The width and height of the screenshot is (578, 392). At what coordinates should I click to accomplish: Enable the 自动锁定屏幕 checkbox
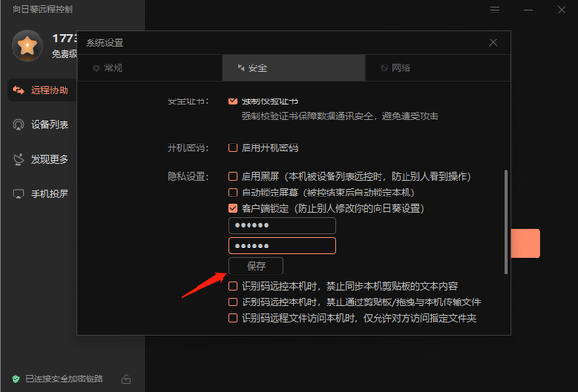click(x=233, y=193)
